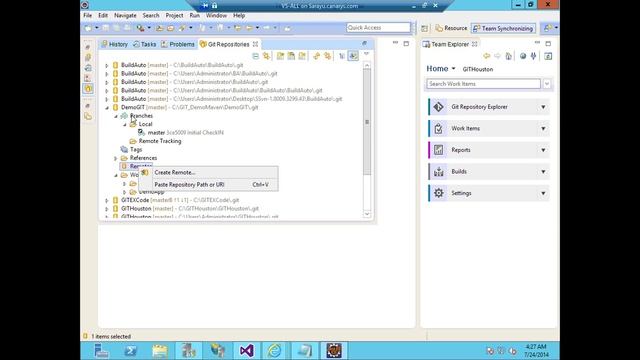Image resolution: width=640 pixels, height=360 pixels.
Task: Open Server Manager from the taskbar
Action: 101,351
